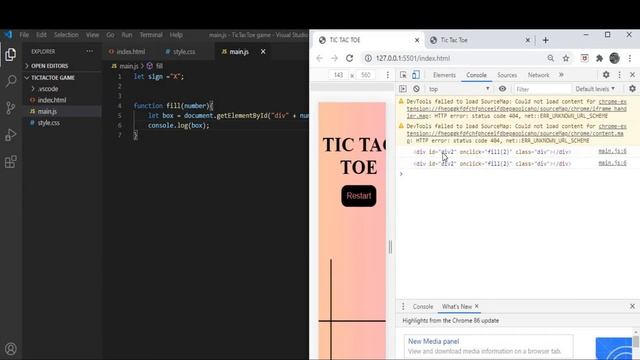Close the DevTools drawer
This screenshot has width=640, height=360.
[x=632, y=306]
